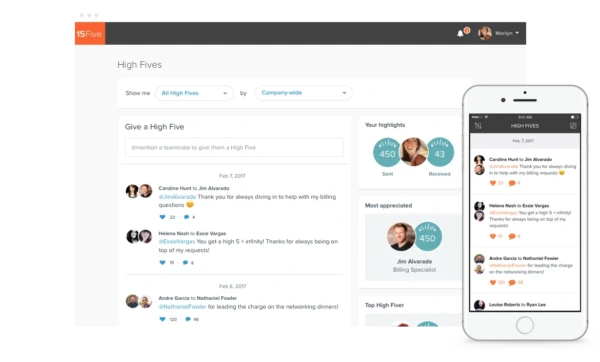Click the 450 Sent highlights badge
The width and height of the screenshot is (600, 362).
pyautogui.click(x=387, y=153)
